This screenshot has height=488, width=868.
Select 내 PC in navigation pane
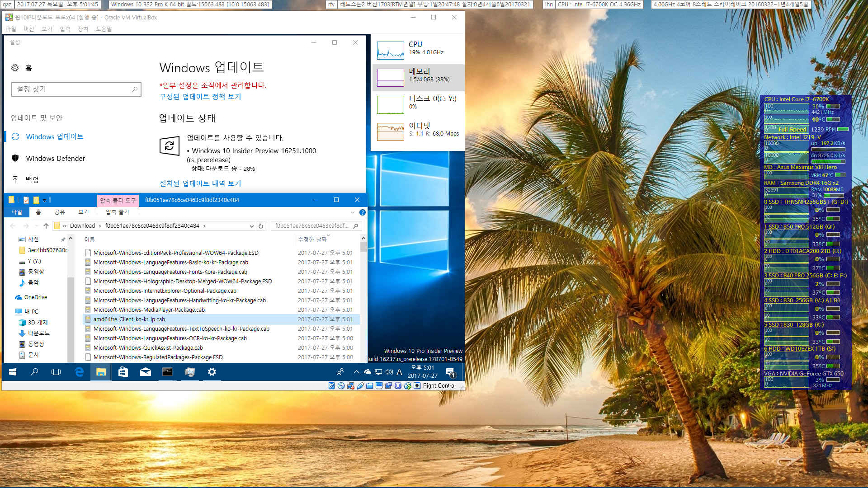[31, 311]
